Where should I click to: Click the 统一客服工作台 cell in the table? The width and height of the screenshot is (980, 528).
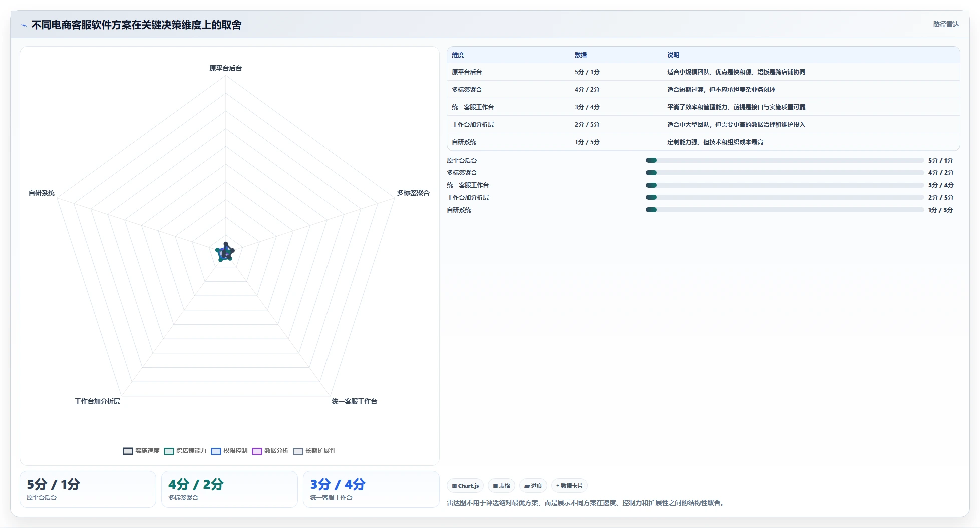[473, 107]
